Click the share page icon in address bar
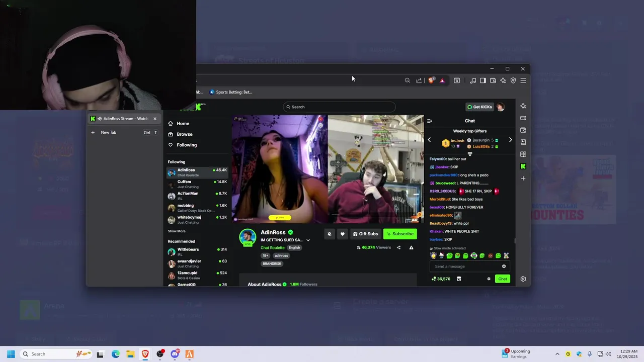Viewport: 644px width, 362px height. 419,80
